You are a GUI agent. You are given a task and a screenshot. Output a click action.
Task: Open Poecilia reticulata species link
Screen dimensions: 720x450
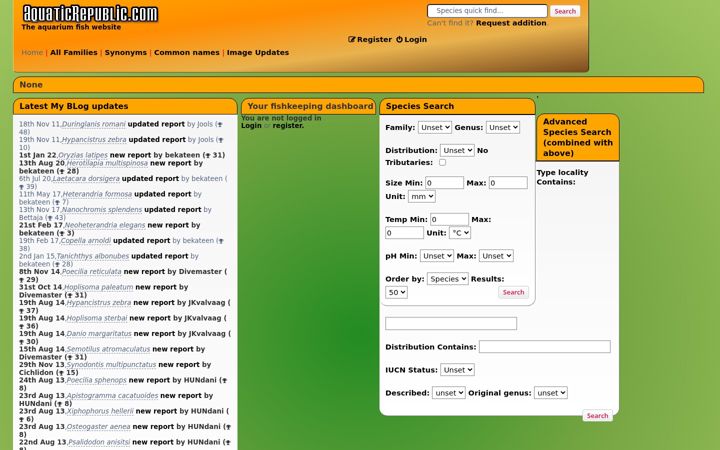coord(91,272)
